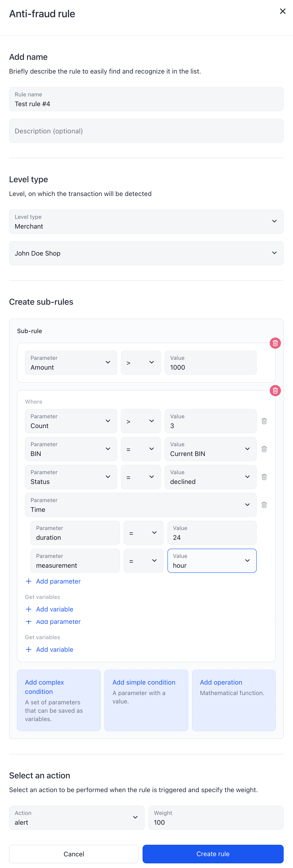
Task: Click the Create rule button
Action: point(213,854)
